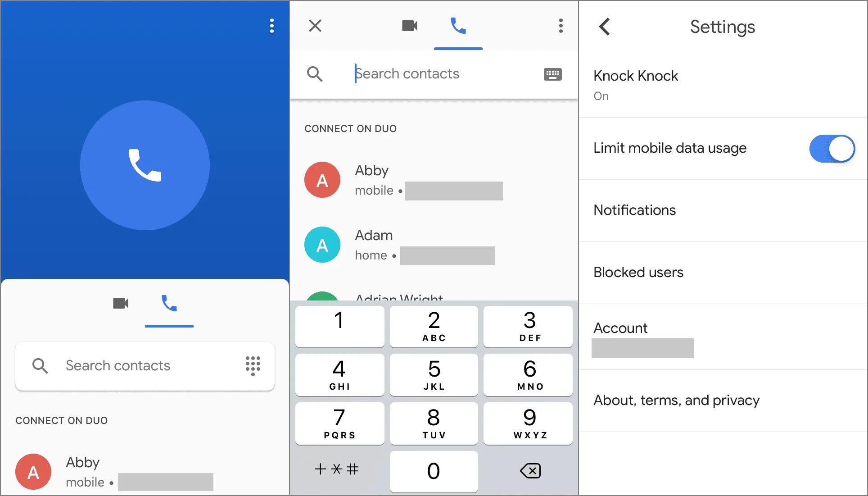Screen dimensions: 868x496
Task: Click the close X button in middle panel
Action: click(315, 25)
